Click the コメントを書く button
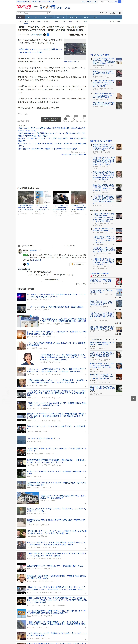The image size is (138, 644). coord(69,246)
